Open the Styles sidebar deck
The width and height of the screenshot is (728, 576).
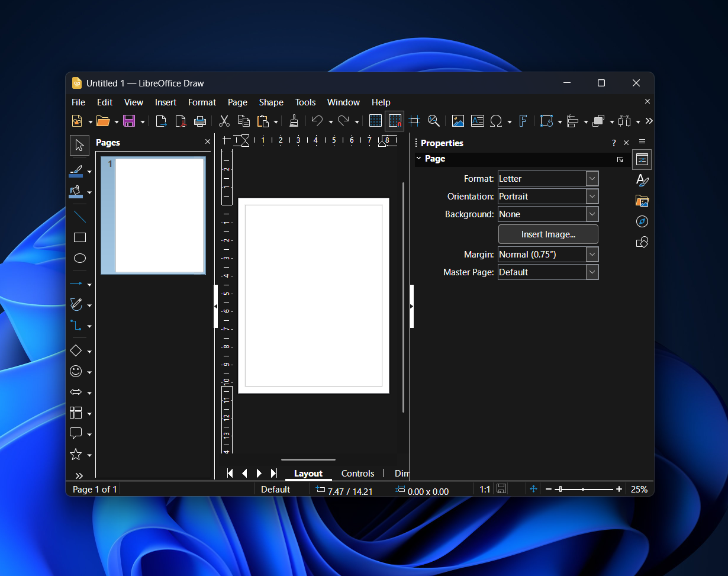(642, 180)
